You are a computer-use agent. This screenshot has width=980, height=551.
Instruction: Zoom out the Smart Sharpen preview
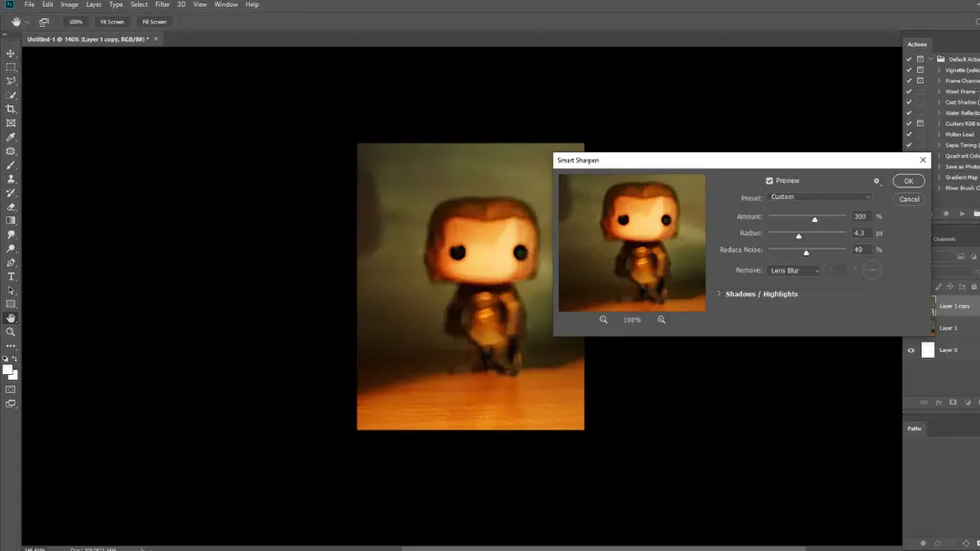tap(603, 320)
